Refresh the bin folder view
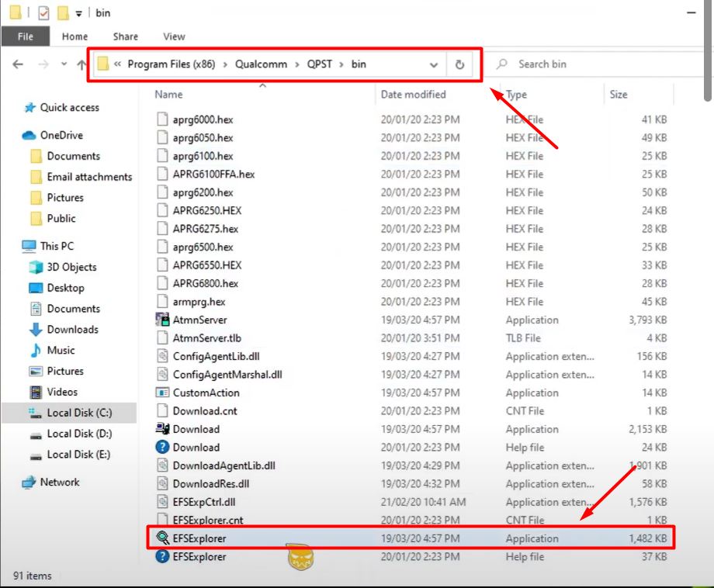This screenshot has height=588, width=714. 459,64
